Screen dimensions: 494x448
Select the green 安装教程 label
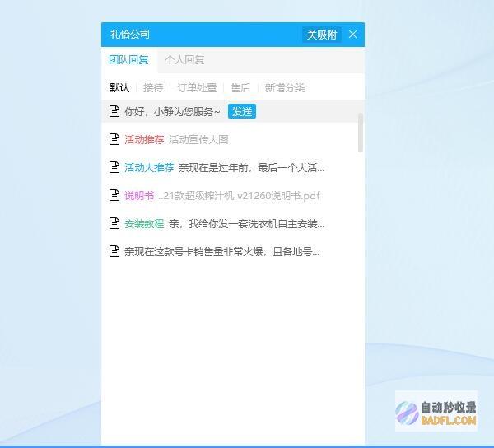pos(144,224)
